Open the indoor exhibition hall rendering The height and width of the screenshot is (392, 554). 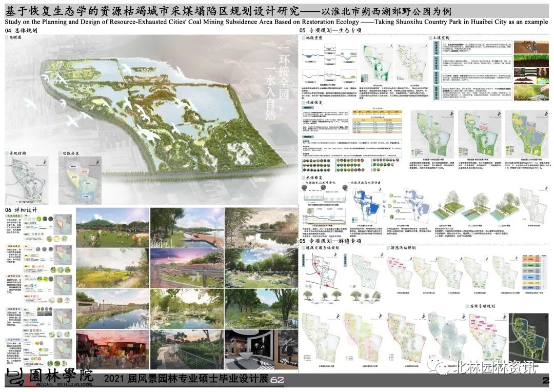pos(261,349)
